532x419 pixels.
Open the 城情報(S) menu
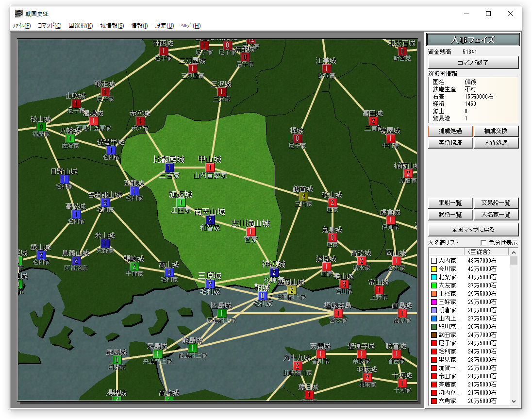click(x=112, y=26)
